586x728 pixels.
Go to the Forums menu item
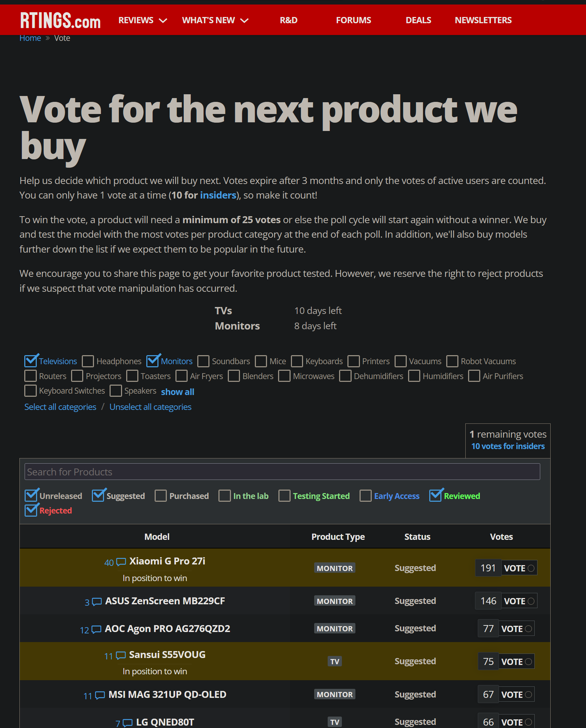(x=353, y=20)
